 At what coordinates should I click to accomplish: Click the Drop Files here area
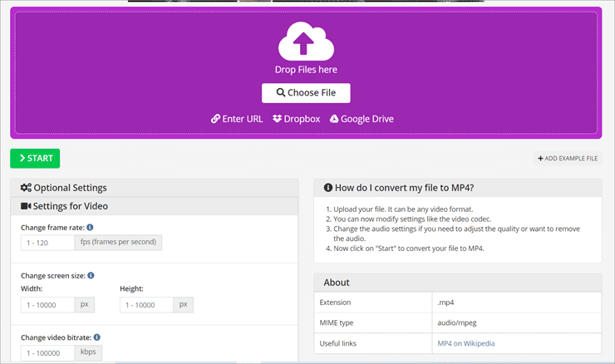tap(306, 70)
